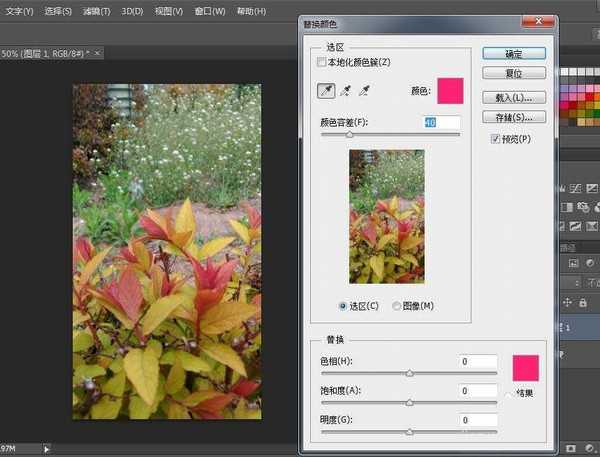Viewport: 600px width, 457px height.
Task: Open the status bar arrow menu beside 97M
Action: click(46, 449)
